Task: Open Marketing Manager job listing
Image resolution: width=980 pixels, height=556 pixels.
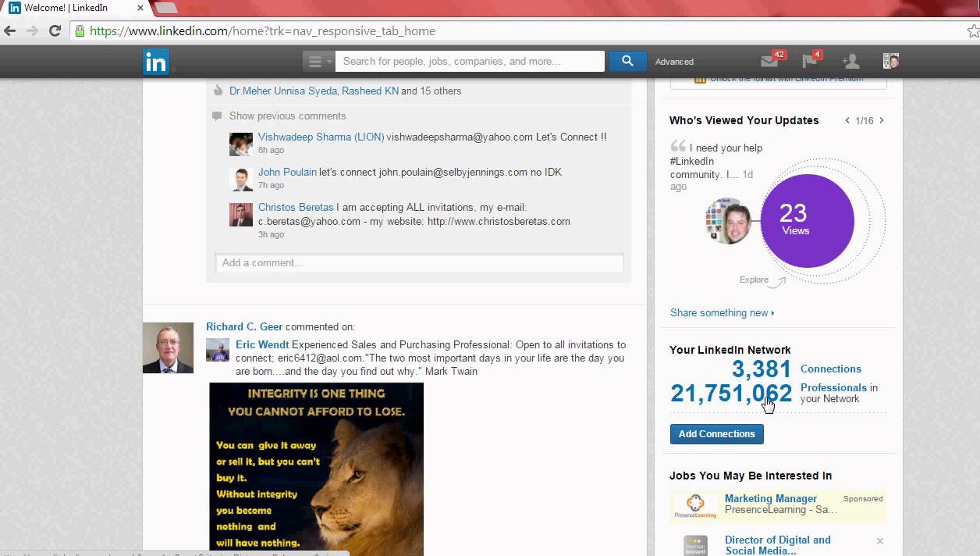Action: click(771, 498)
